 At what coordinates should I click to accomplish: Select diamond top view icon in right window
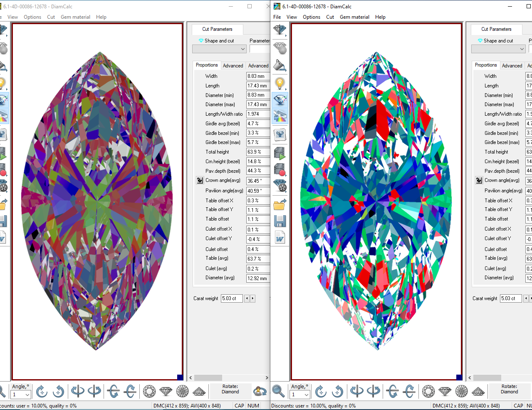tap(428, 391)
